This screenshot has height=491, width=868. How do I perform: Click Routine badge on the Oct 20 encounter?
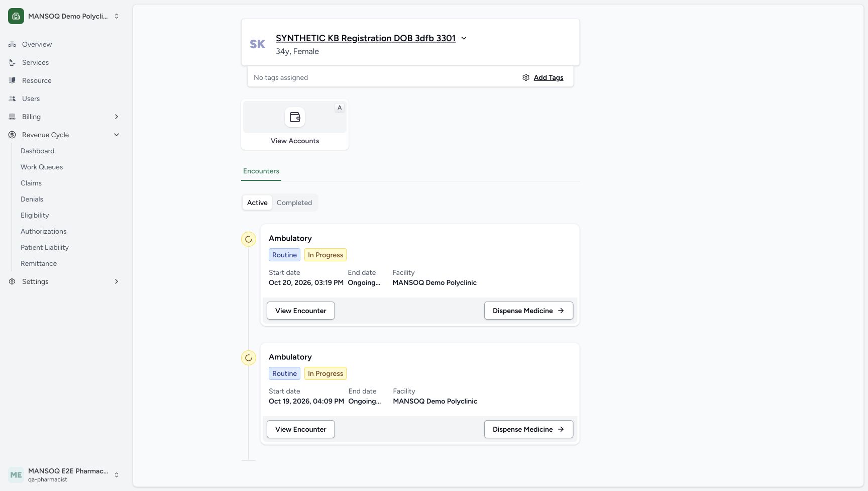coord(284,255)
